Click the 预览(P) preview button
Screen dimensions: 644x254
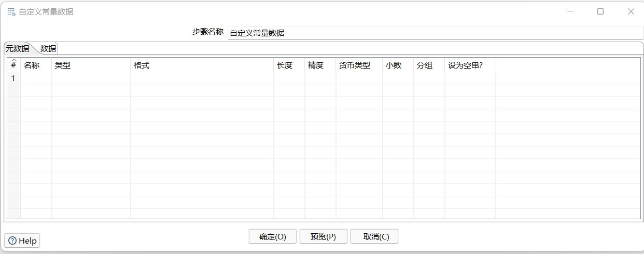tap(324, 236)
